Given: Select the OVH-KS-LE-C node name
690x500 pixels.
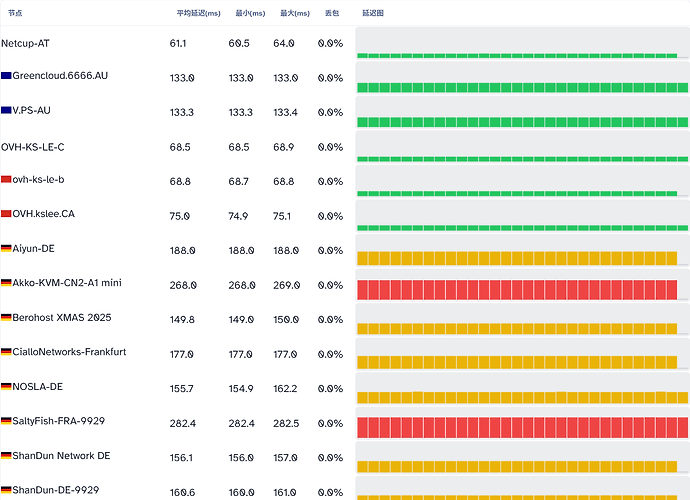Looking at the screenshot, I should (x=33, y=147).
